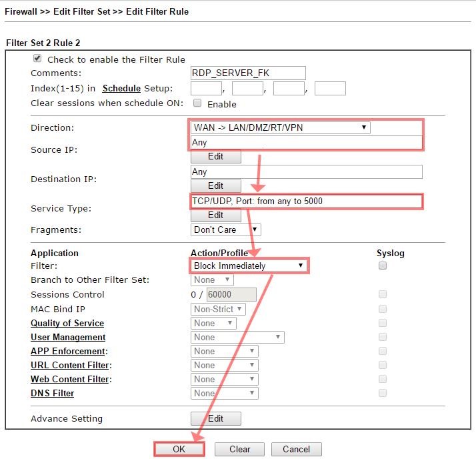Open the Quality of Service link

click(x=65, y=323)
